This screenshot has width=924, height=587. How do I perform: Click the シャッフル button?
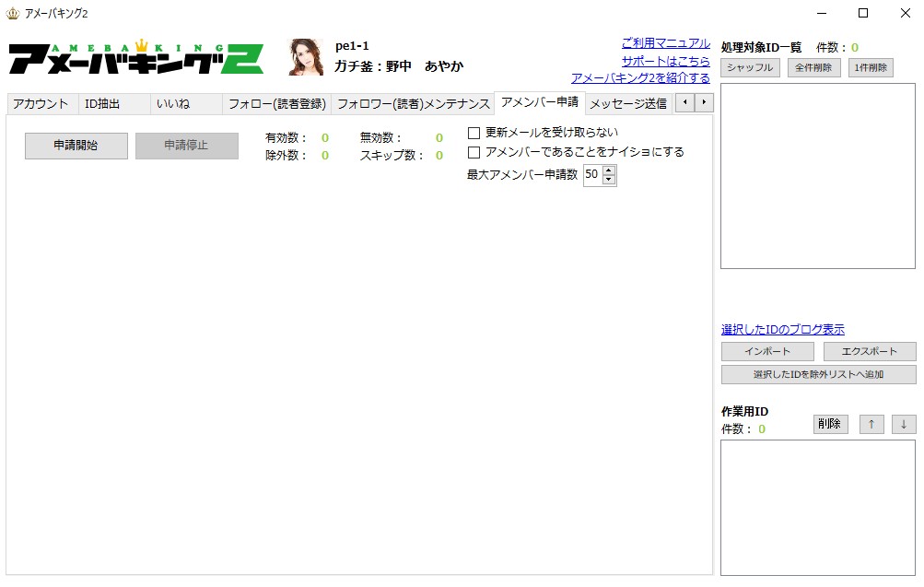pos(750,67)
